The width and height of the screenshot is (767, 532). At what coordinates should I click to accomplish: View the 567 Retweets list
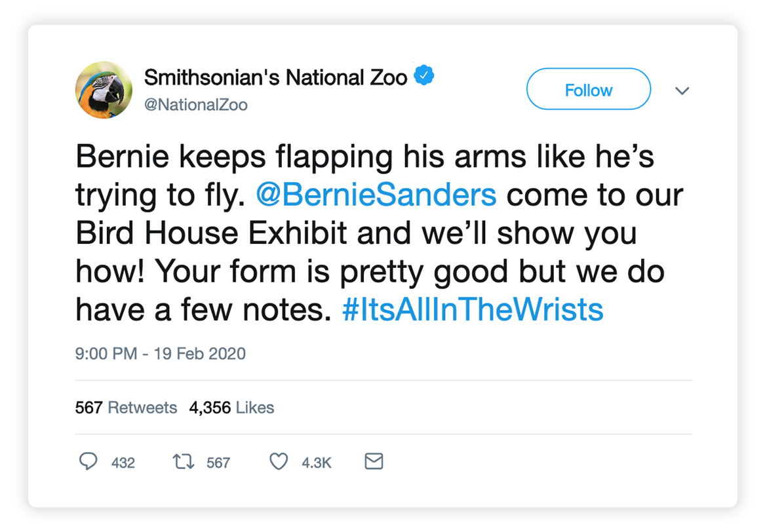click(126, 408)
